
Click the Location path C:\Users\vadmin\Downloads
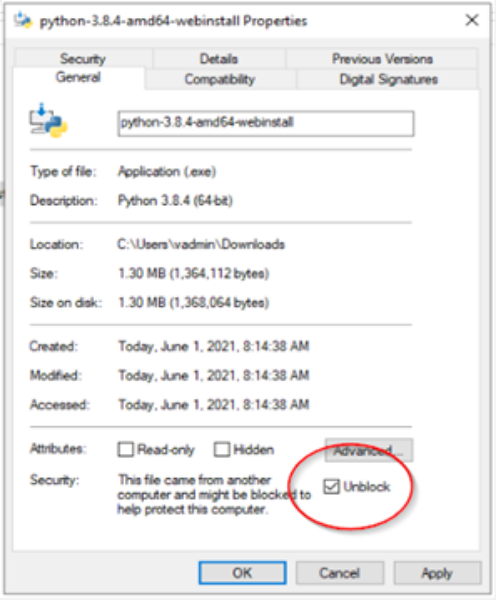coord(201,244)
